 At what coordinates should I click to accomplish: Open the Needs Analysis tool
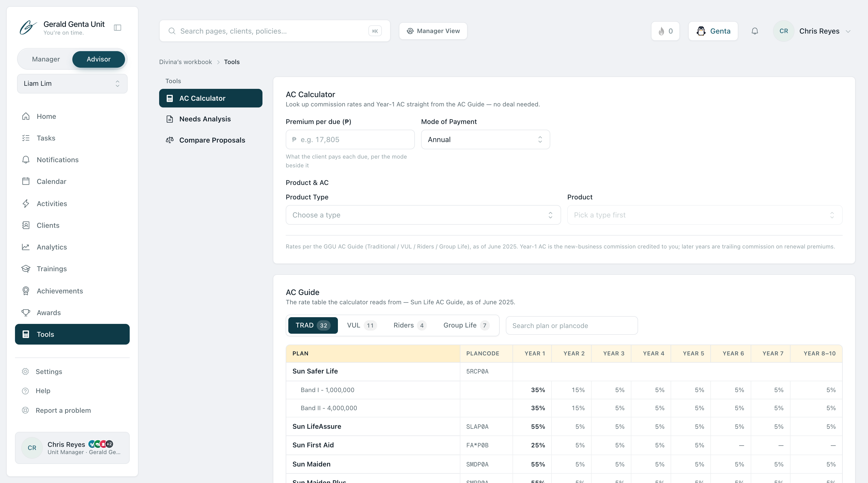211,119
